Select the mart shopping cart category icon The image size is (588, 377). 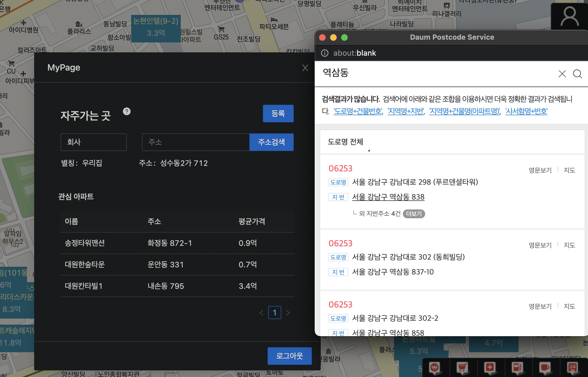(462, 368)
